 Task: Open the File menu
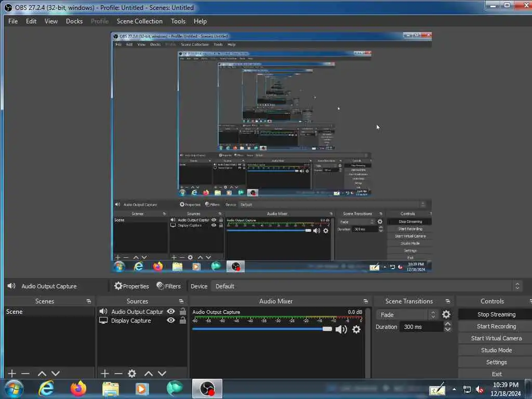[13, 21]
